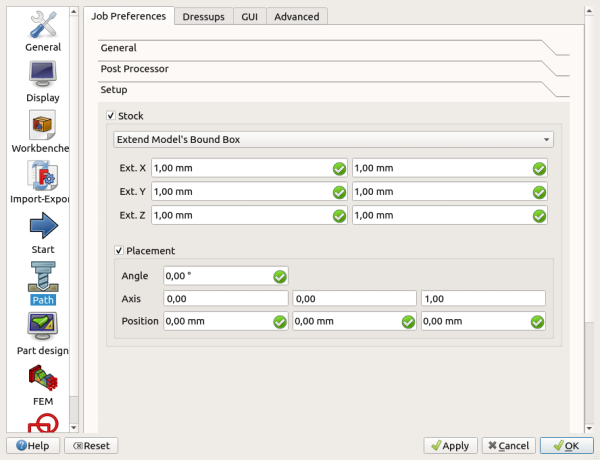The image size is (600, 460).
Task: Select partially visible red sketch icon below FEM
Action: tap(43, 423)
